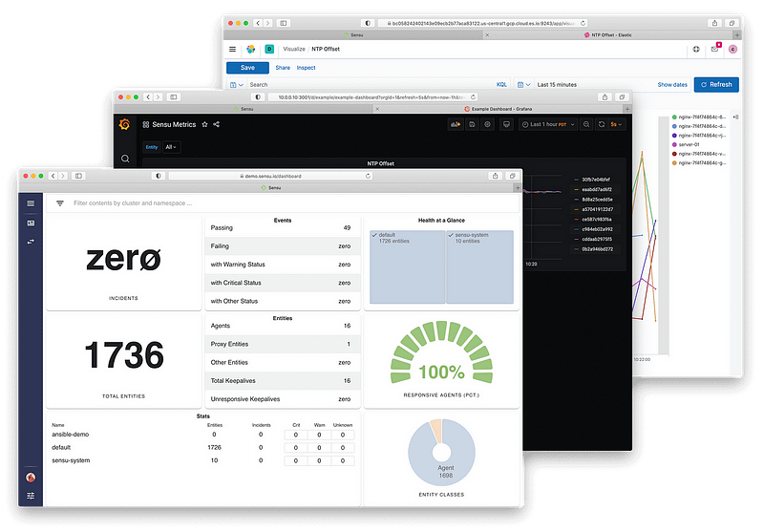Click Unresponsive Keepalives row

click(x=282, y=399)
